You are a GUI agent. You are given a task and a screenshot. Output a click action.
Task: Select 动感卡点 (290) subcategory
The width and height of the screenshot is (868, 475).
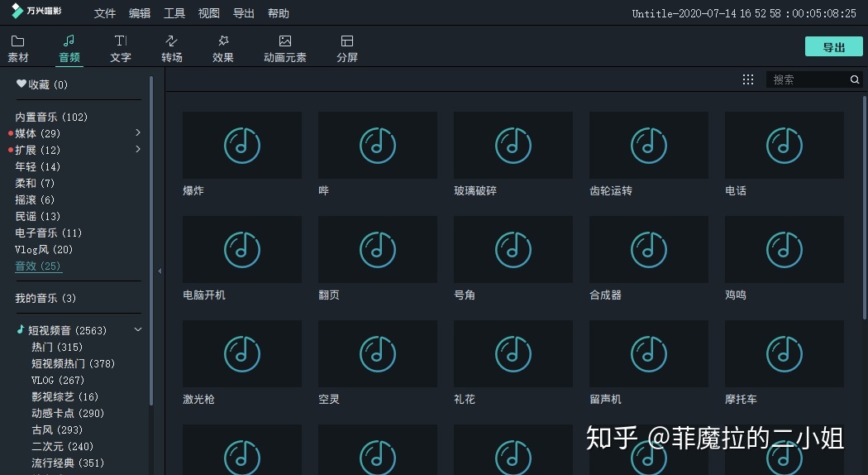pyautogui.click(x=68, y=414)
